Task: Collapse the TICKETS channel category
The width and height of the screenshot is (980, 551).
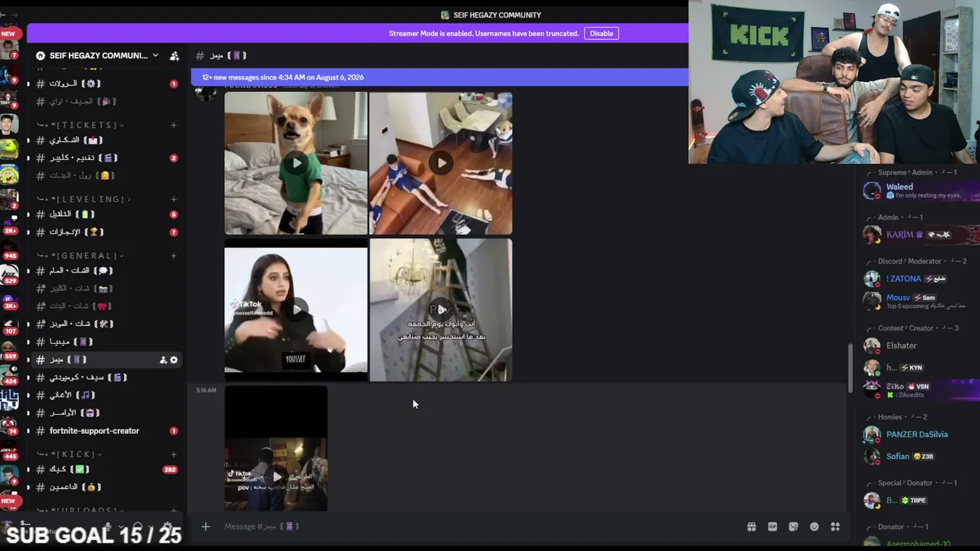Action: (x=80, y=125)
